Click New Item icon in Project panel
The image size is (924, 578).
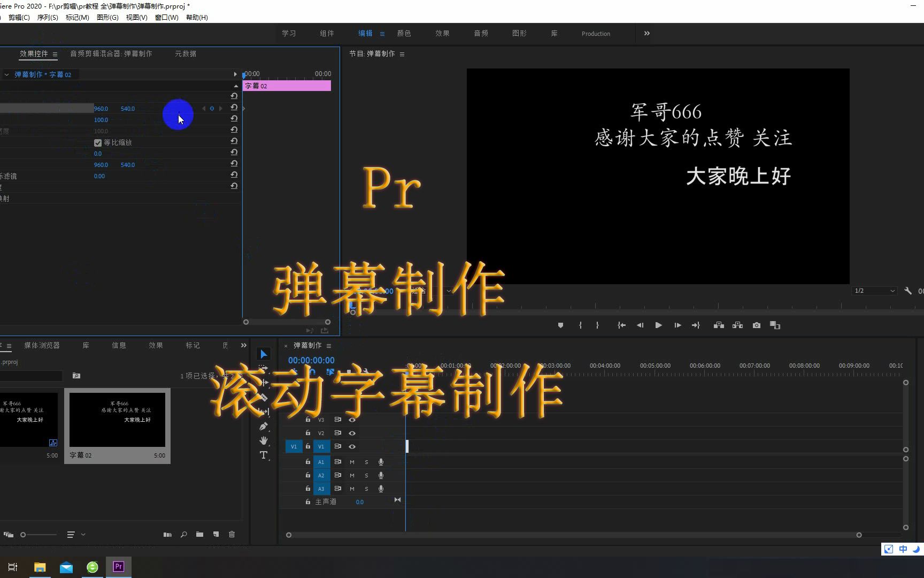tap(216, 535)
